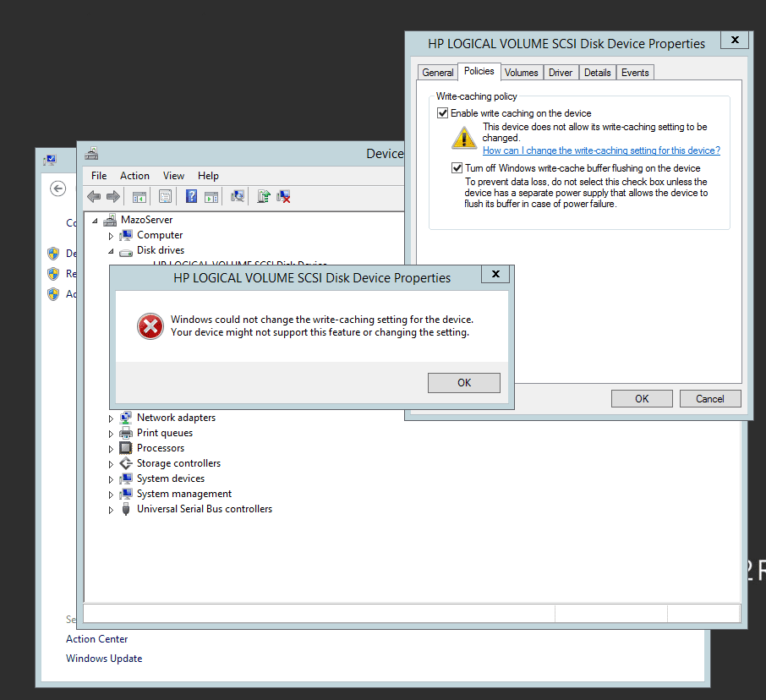Expand the Print queues node

pos(111,434)
